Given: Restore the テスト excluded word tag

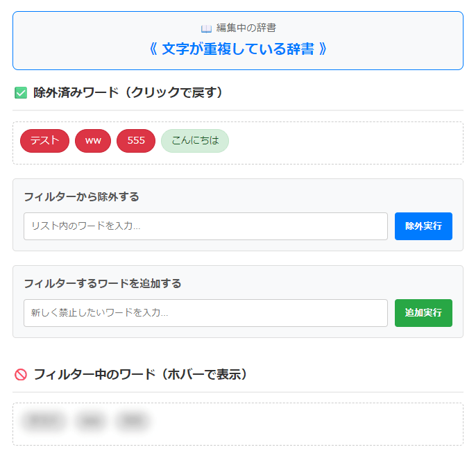Looking at the screenshot, I should 44,140.
